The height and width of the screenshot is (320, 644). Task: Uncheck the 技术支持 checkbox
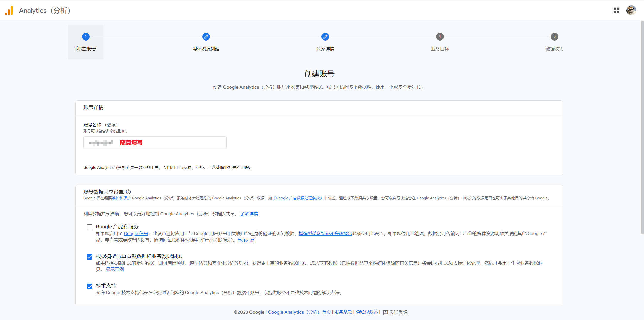coord(90,286)
